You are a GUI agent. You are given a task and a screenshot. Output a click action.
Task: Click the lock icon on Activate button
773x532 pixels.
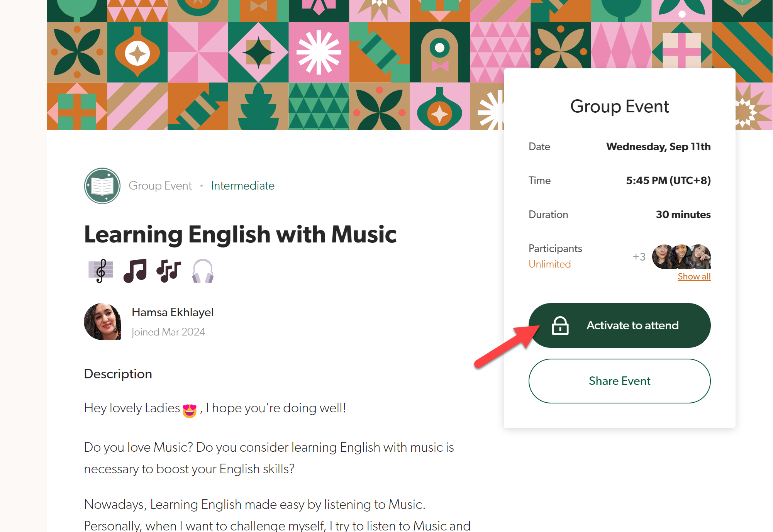[x=560, y=325]
